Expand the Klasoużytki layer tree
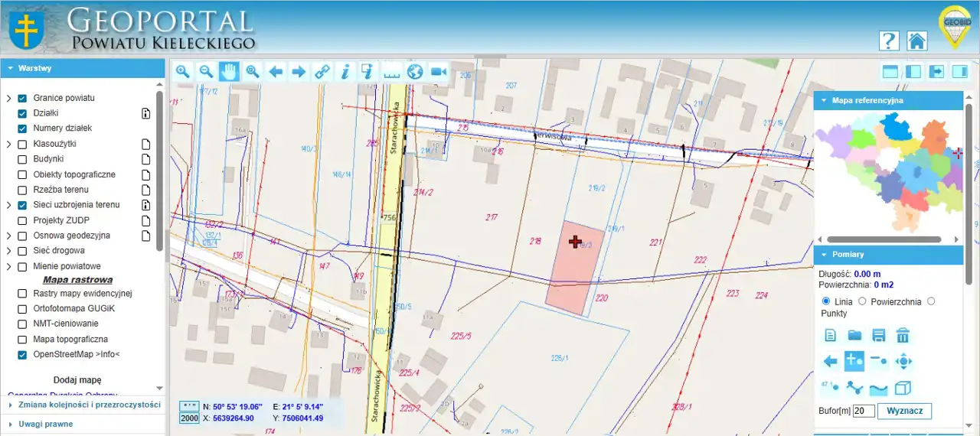The height and width of the screenshot is (436, 980). click(x=8, y=144)
